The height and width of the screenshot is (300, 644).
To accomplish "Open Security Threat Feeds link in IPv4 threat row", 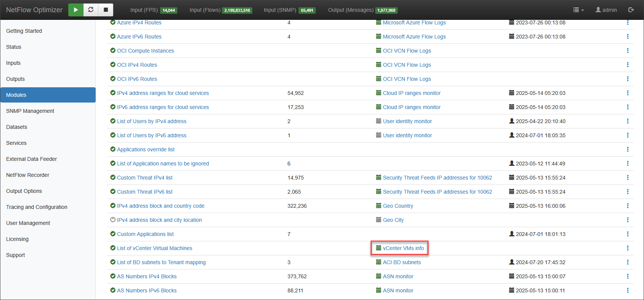I will pos(437,178).
